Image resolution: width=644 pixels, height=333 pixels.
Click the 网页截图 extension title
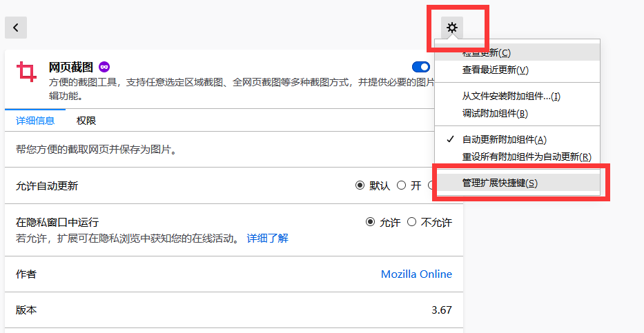(x=71, y=67)
